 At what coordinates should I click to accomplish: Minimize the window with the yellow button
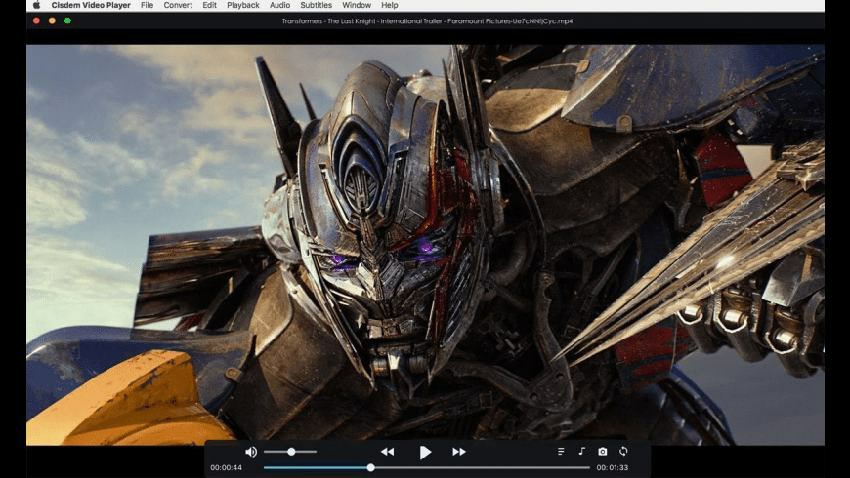(52, 21)
